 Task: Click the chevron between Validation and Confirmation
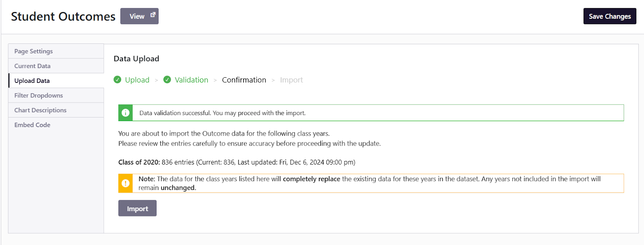[215, 80]
